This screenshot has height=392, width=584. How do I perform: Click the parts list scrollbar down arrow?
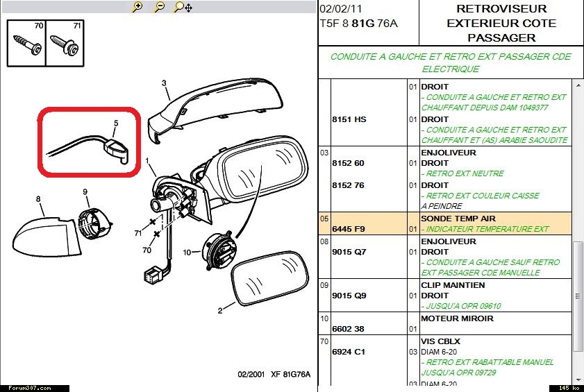[x=578, y=381]
